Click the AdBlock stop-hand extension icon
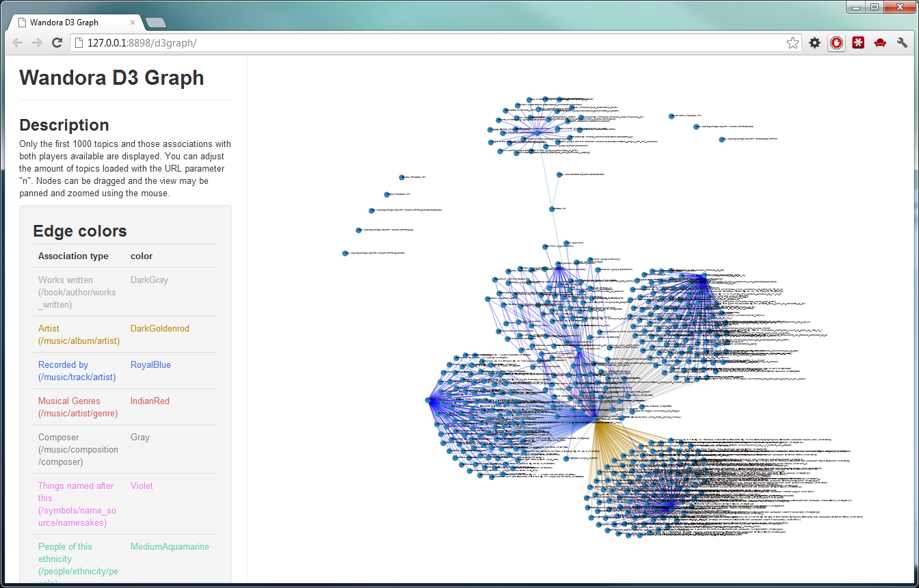 [836, 43]
